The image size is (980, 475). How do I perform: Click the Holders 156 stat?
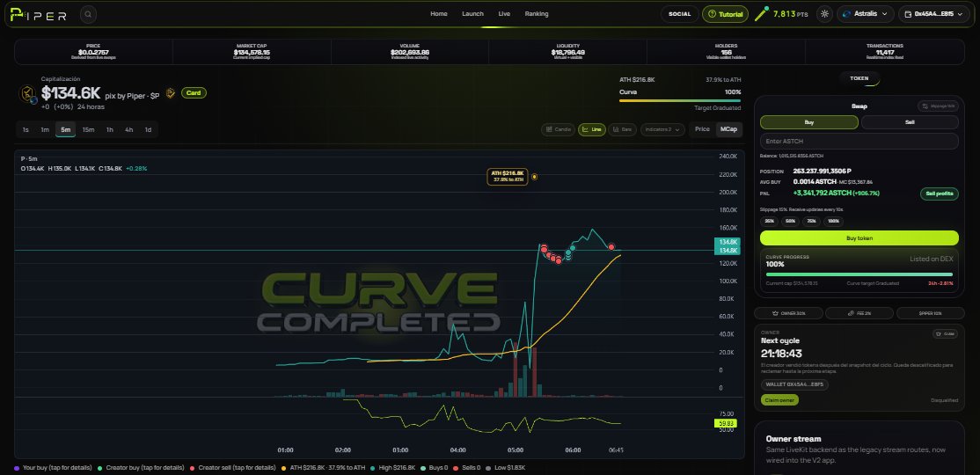click(x=726, y=52)
